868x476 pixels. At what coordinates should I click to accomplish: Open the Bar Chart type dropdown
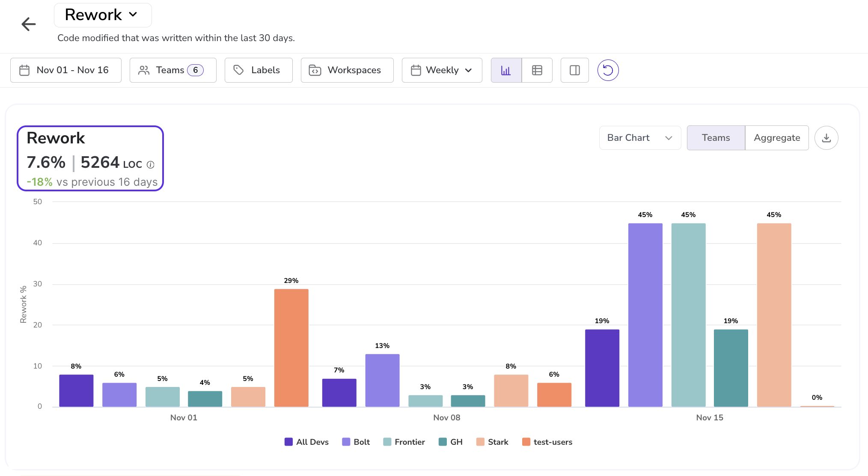(x=639, y=138)
